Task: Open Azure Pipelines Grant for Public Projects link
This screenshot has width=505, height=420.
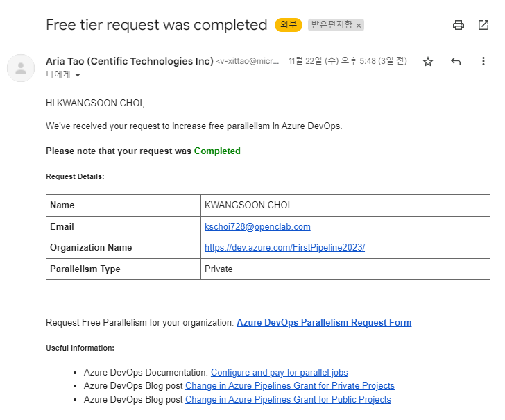Action: click(x=288, y=399)
